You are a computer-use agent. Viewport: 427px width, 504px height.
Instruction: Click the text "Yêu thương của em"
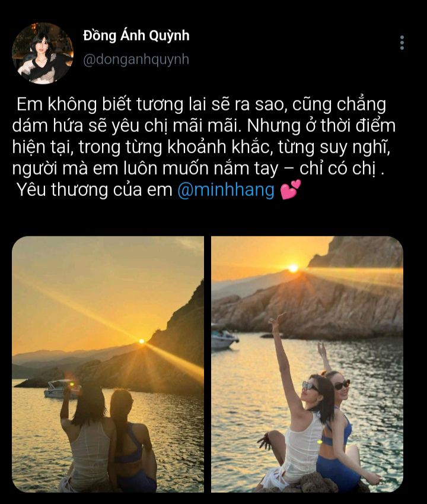94,189
